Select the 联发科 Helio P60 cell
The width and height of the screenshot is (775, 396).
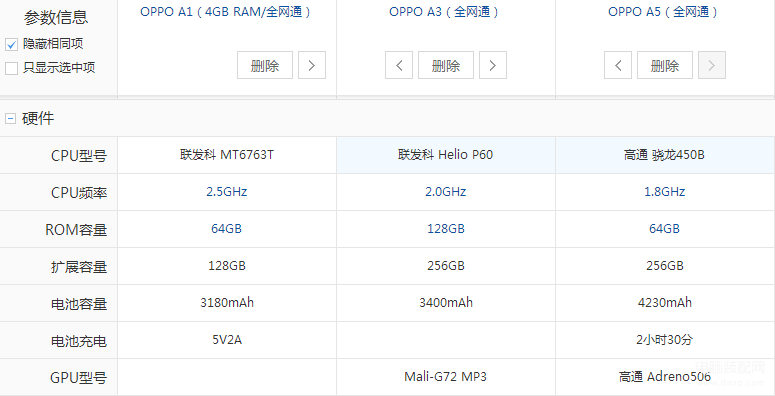click(x=446, y=155)
